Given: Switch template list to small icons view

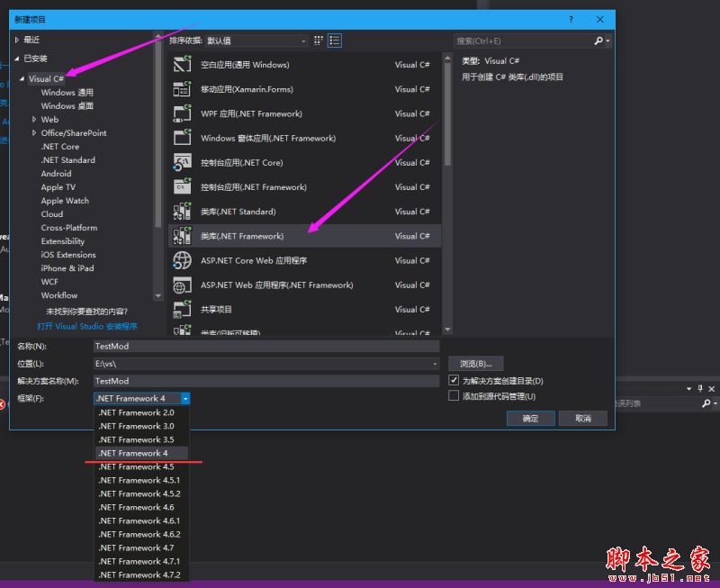Looking at the screenshot, I should [319, 41].
